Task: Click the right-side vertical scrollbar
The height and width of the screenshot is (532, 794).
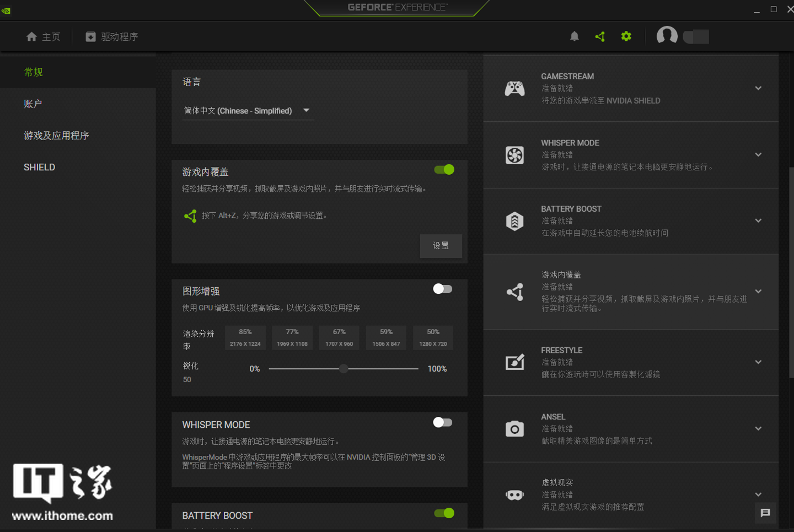Action: [x=791, y=273]
